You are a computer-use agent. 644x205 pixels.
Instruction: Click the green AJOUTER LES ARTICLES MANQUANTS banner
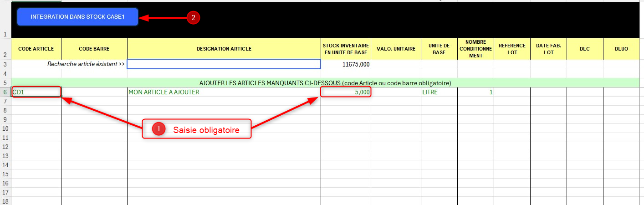tap(325, 83)
